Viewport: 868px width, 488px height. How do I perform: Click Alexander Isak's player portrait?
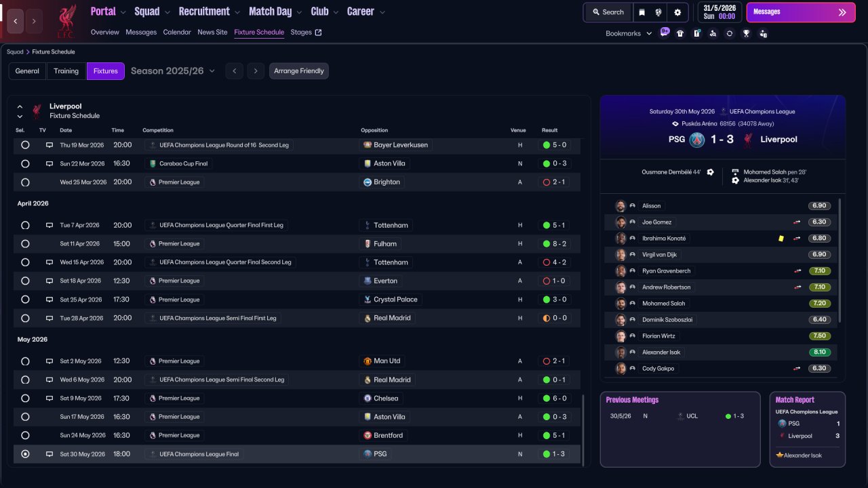point(620,352)
